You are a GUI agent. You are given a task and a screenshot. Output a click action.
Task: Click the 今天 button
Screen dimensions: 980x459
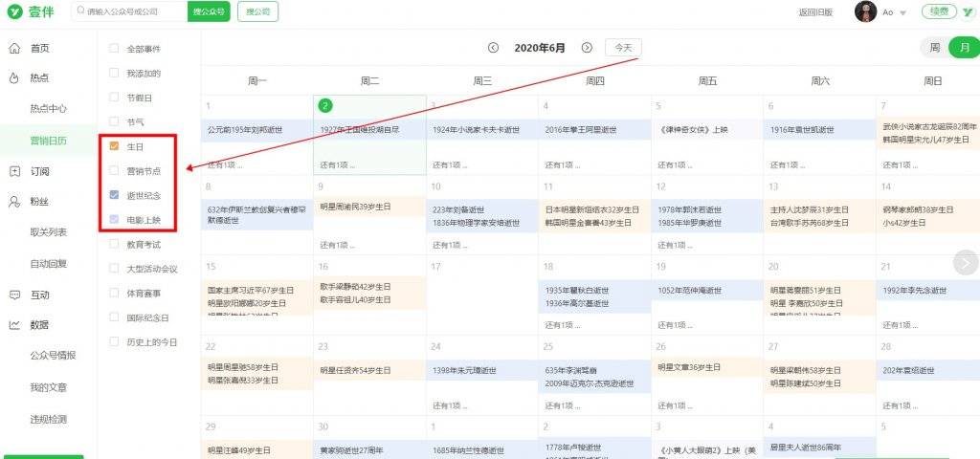click(x=623, y=48)
